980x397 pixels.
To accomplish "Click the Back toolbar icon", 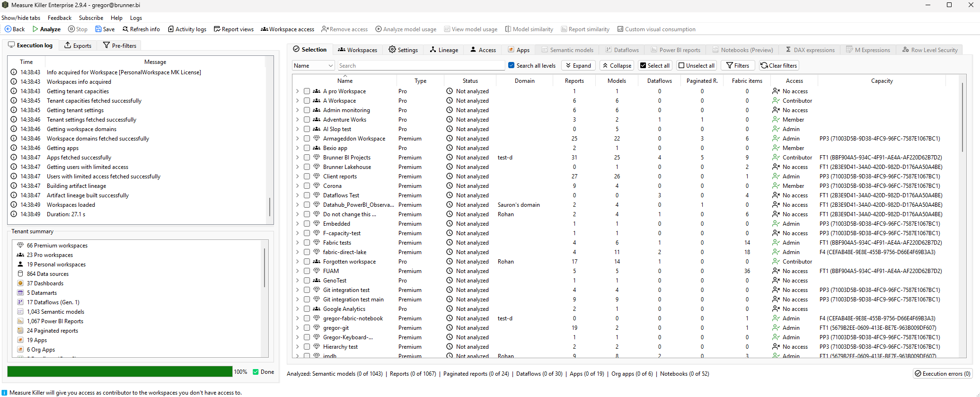I will click(8, 29).
